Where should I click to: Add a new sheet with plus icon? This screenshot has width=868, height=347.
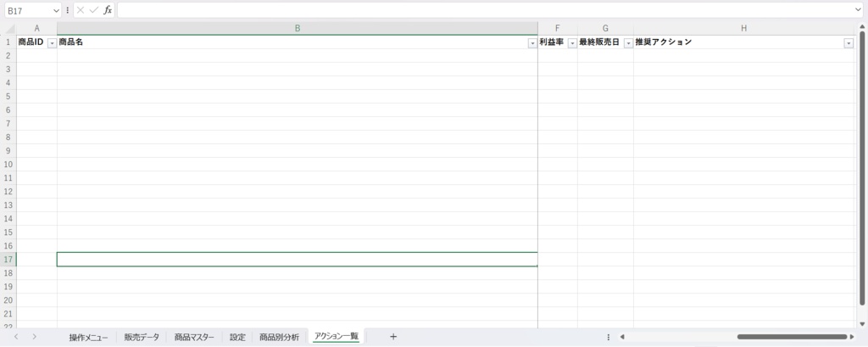tap(393, 337)
